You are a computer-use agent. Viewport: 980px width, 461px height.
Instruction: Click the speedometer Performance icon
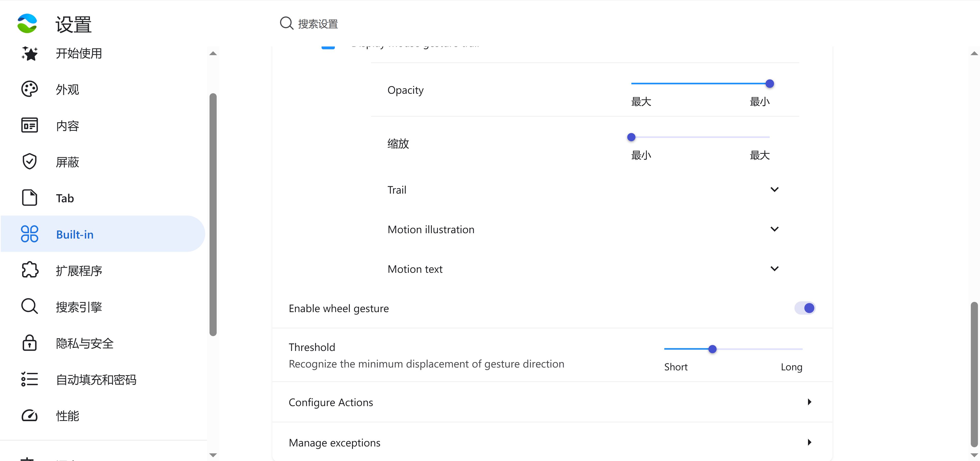click(x=29, y=415)
